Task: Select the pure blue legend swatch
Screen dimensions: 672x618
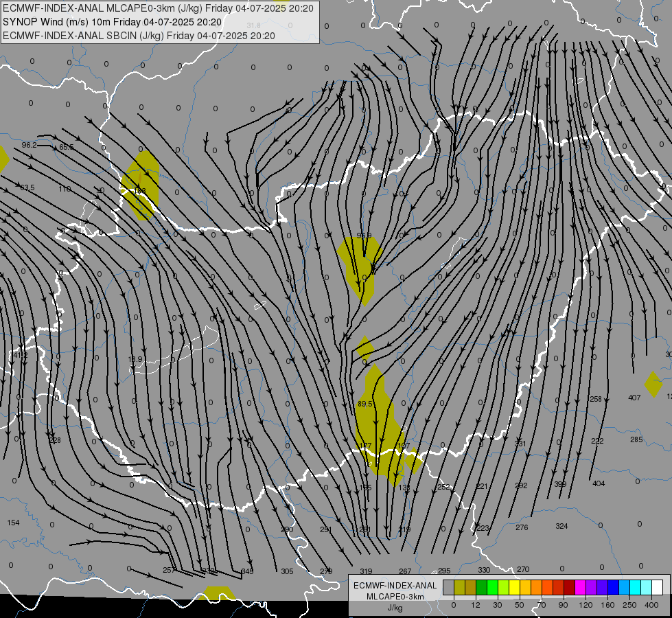Action: [613, 587]
